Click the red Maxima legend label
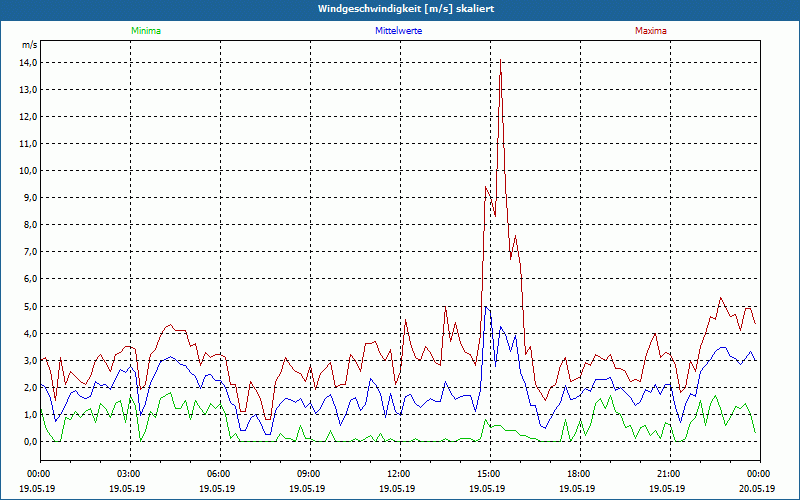 tap(651, 31)
